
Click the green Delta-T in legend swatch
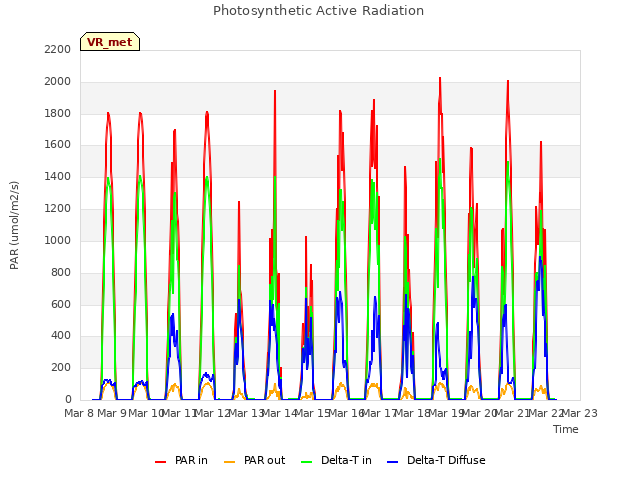pos(307,462)
